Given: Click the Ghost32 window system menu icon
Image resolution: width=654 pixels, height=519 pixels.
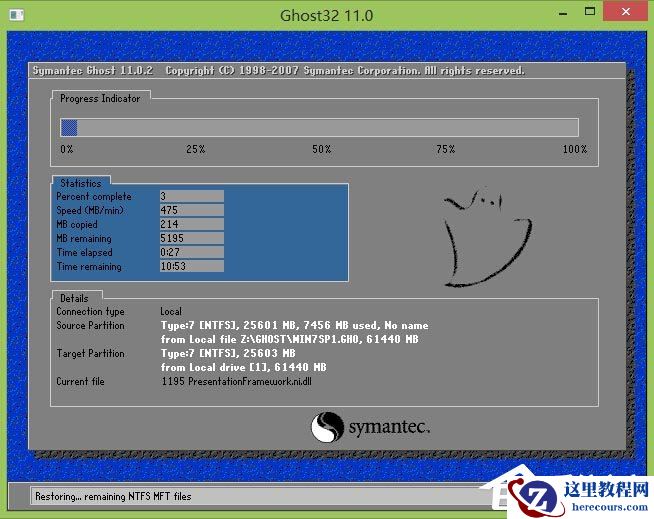Looking at the screenshot, I should coord(16,15).
